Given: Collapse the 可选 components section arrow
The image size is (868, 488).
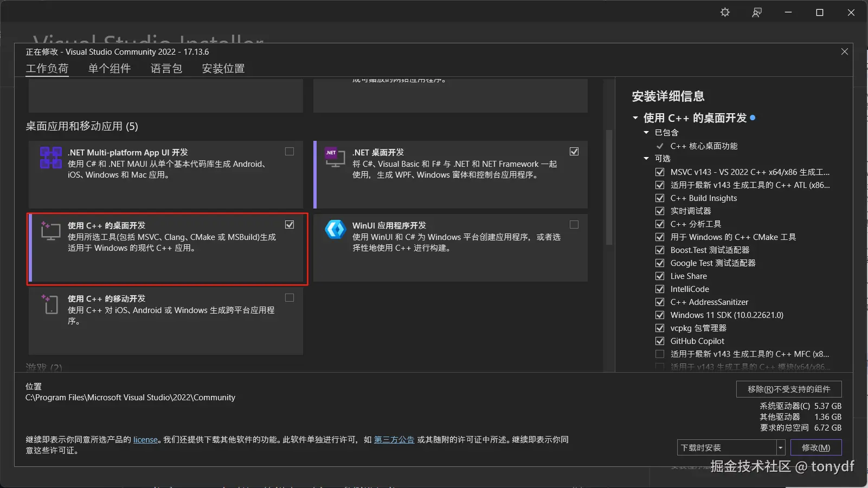Looking at the screenshot, I should click(x=646, y=159).
